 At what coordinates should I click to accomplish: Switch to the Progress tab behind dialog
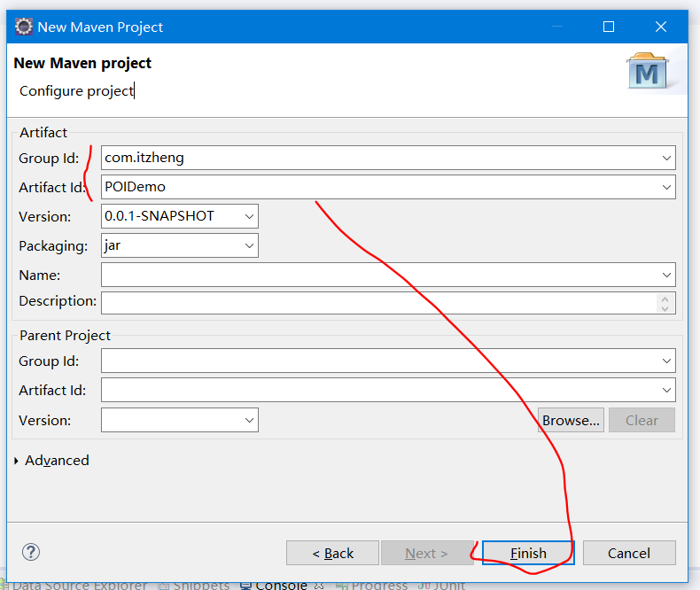click(x=371, y=586)
